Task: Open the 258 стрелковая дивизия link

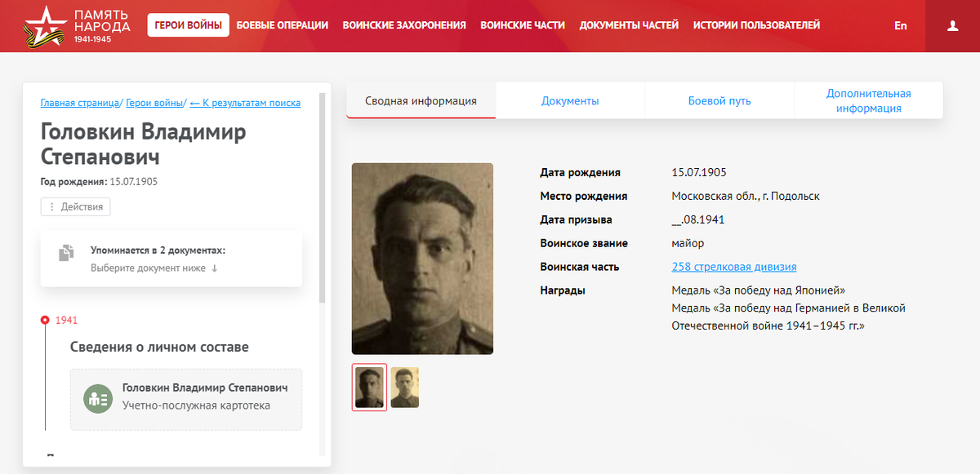Action: tap(733, 267)
